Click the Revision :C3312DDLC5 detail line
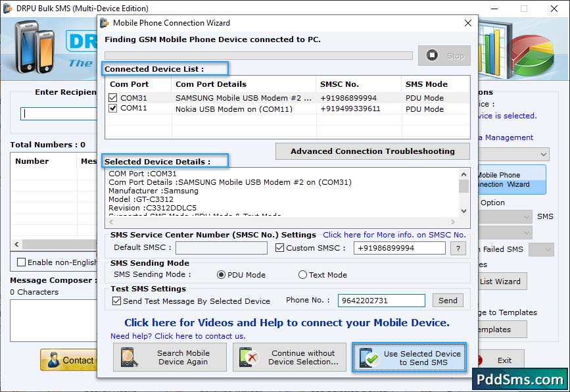This screenshot has width=570, height=392. [x=153, y=208]
